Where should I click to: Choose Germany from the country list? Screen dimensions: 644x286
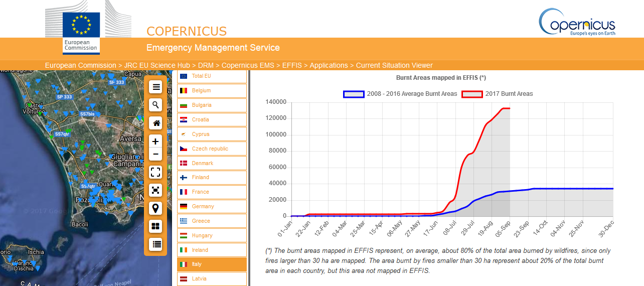point(212,206)
